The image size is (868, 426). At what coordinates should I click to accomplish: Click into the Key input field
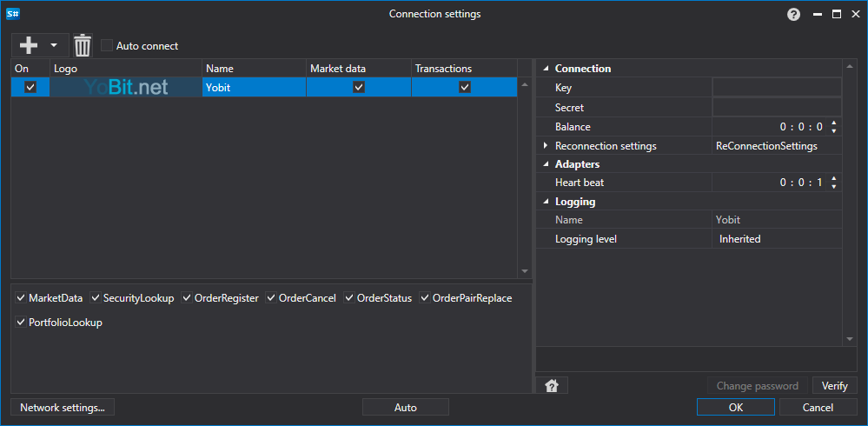pos(777,88)
